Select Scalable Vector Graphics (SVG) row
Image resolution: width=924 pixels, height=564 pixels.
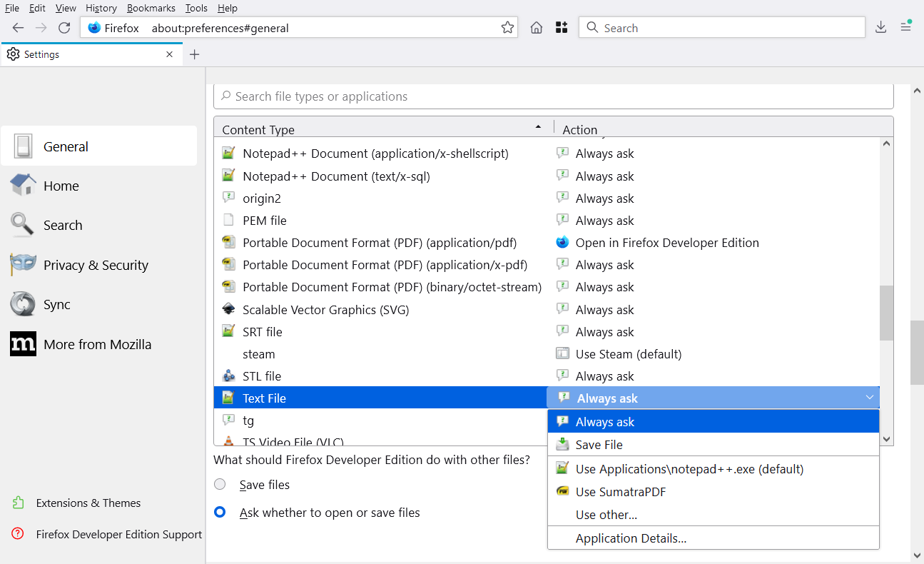[547, 309]
